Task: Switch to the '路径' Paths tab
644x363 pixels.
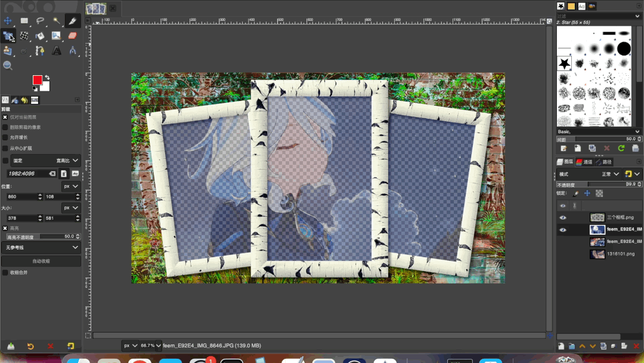Action: click(604, 162)
